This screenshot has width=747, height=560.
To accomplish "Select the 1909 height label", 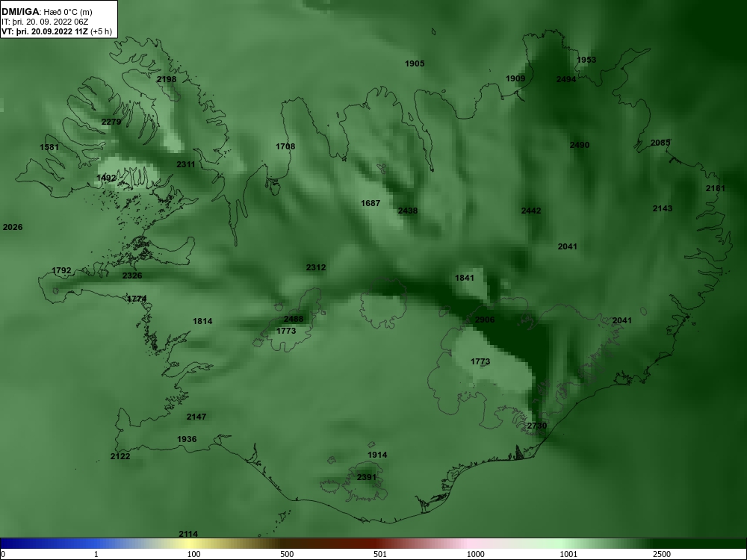I will pyautogui.click(x=515, y=78).
